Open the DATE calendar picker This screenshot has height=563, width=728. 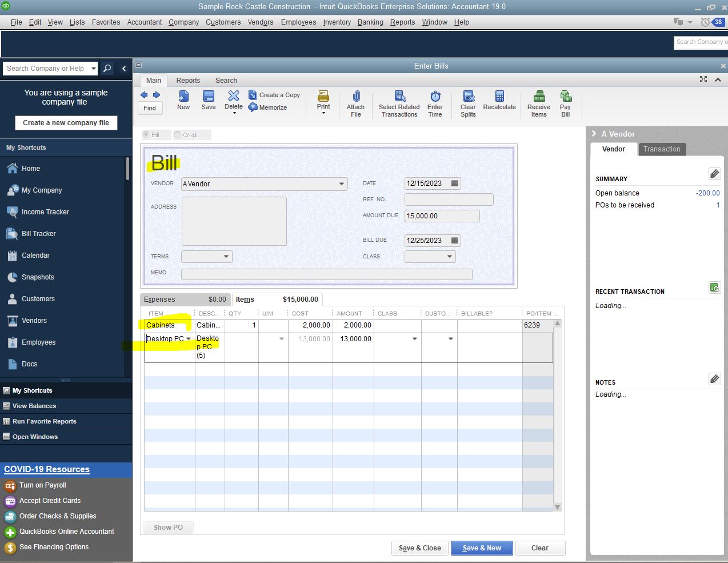click(x=455, y=183)
